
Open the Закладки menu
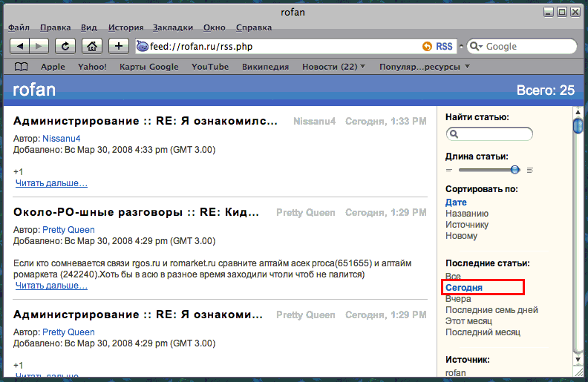[173, 27]
